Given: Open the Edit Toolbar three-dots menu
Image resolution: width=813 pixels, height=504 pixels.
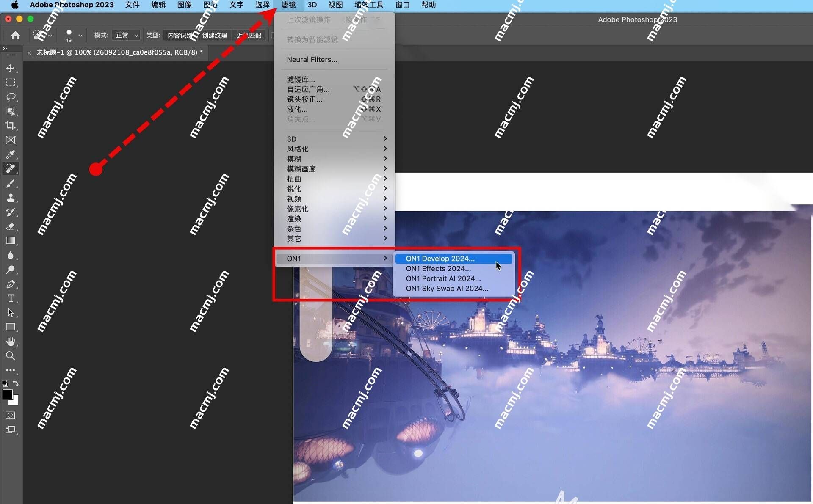Looking at the screenshot, I should (11, 370).
